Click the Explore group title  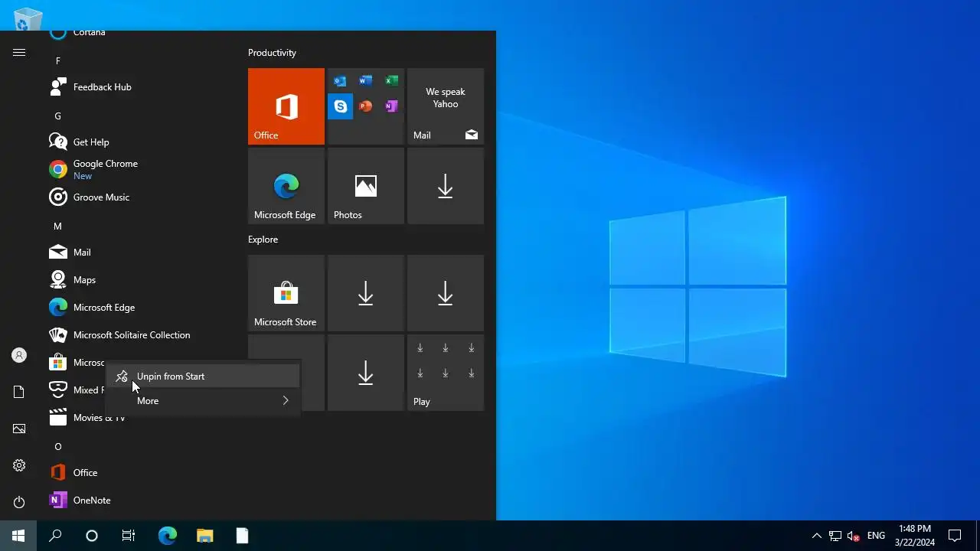point(263,240)
